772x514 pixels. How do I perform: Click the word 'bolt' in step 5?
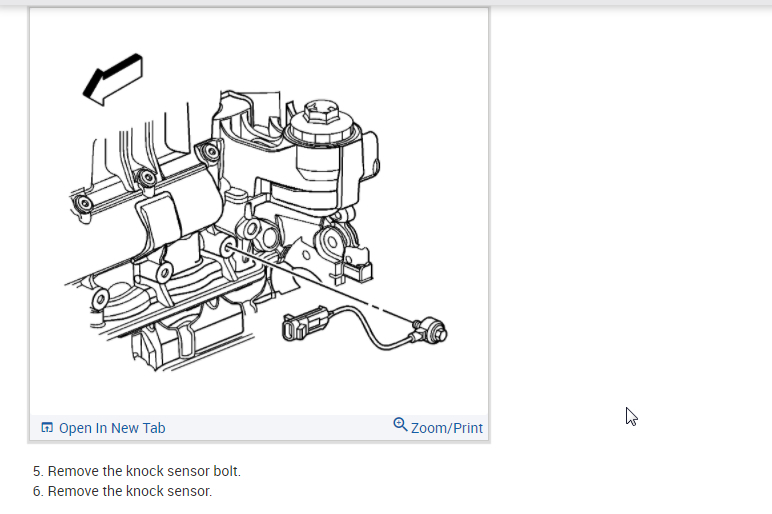(x=226, y=471)
